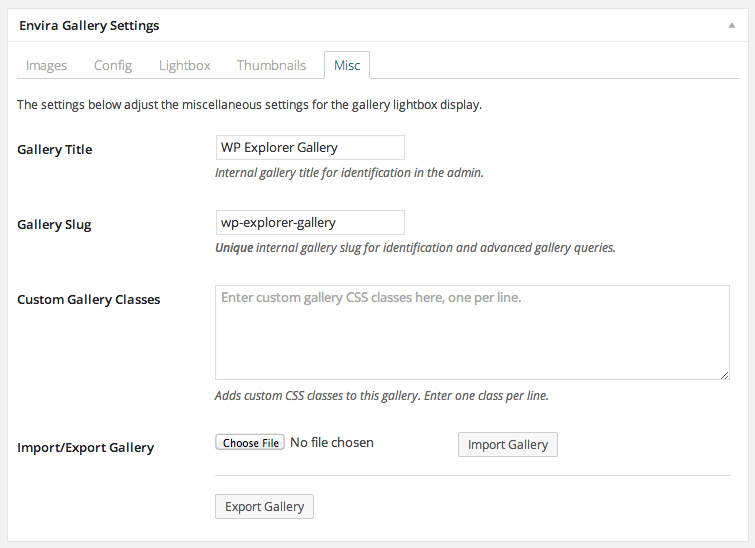Viewport: 755px width, 548px height.
Task: Click 'Adds custom CSS classes' help text
Action: pos(382,396)
